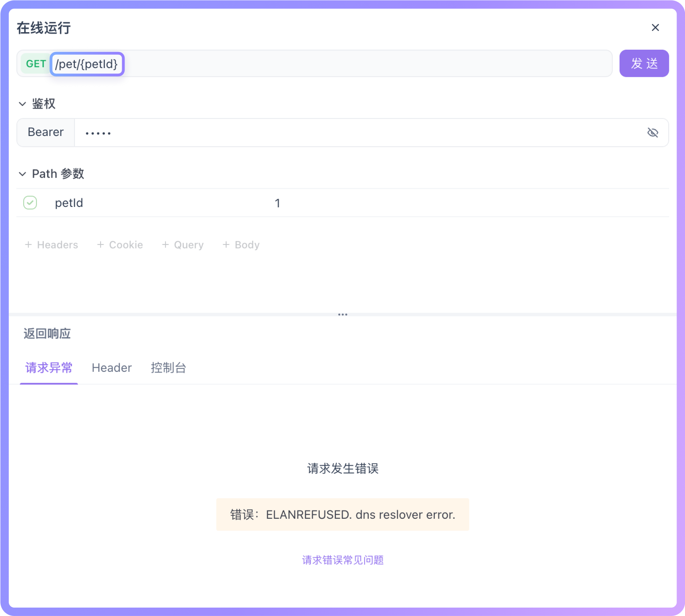This screenshot has height=616, width=685.
Task: Add Query parameters to the request
Action: click(x=183, y=245)
